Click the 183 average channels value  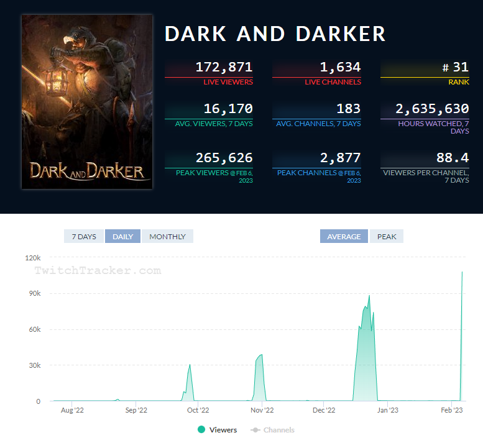[x=348, y=109]
